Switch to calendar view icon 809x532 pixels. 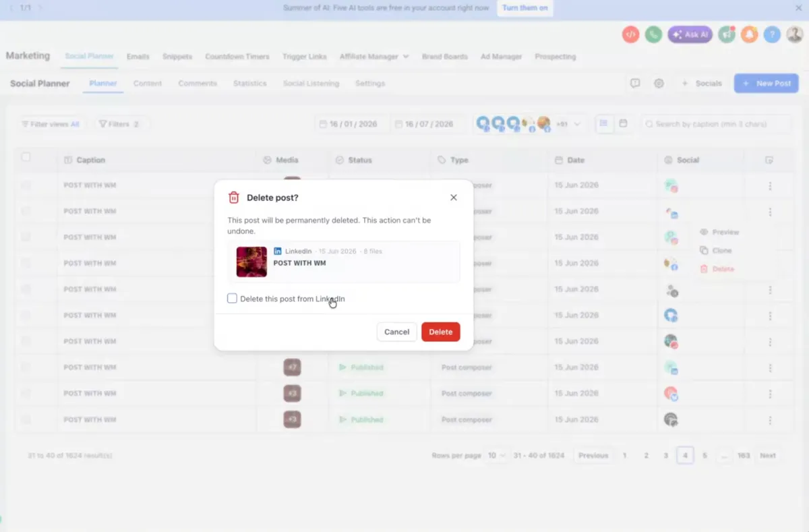[x=624, y=124]
